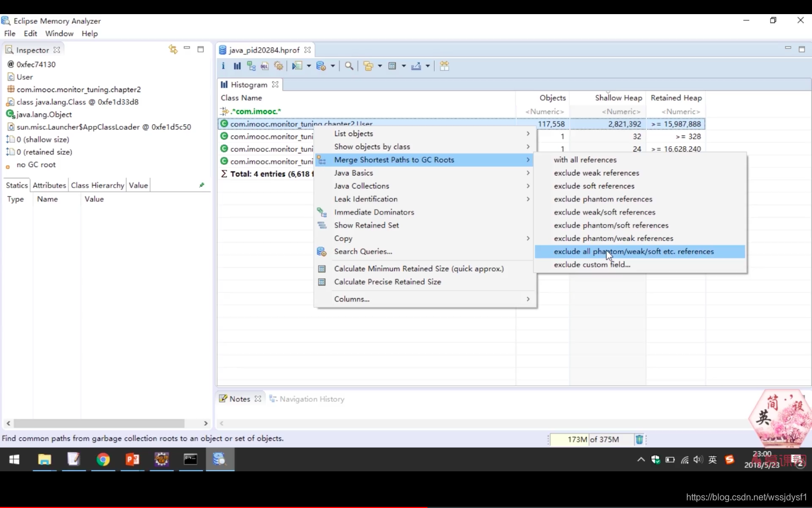Click the .*com.imooc.* regex filter field

367,112
